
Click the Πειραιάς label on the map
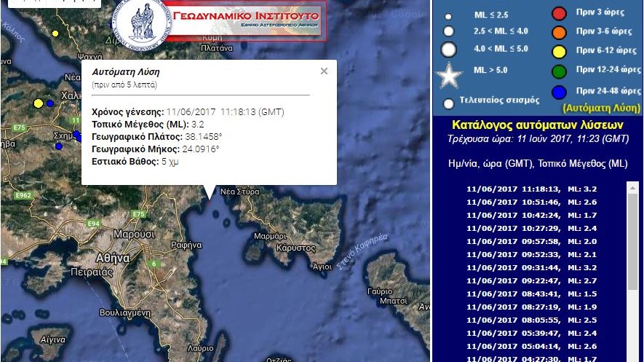click(92, 272)
